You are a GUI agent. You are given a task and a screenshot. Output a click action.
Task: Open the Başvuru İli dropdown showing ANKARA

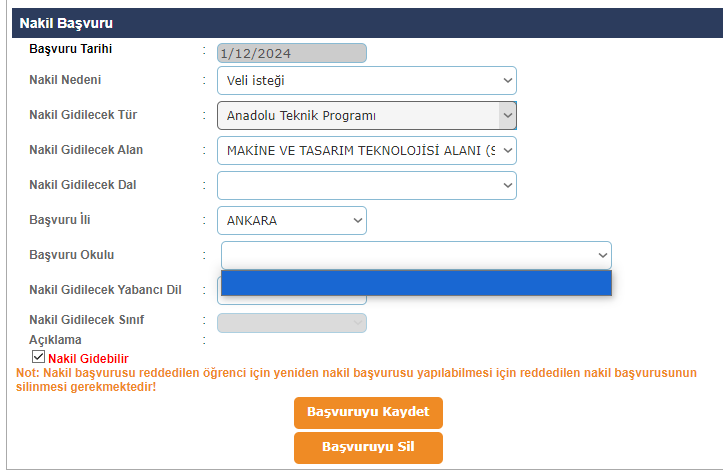pyautogui.click(x=291, y=220)
